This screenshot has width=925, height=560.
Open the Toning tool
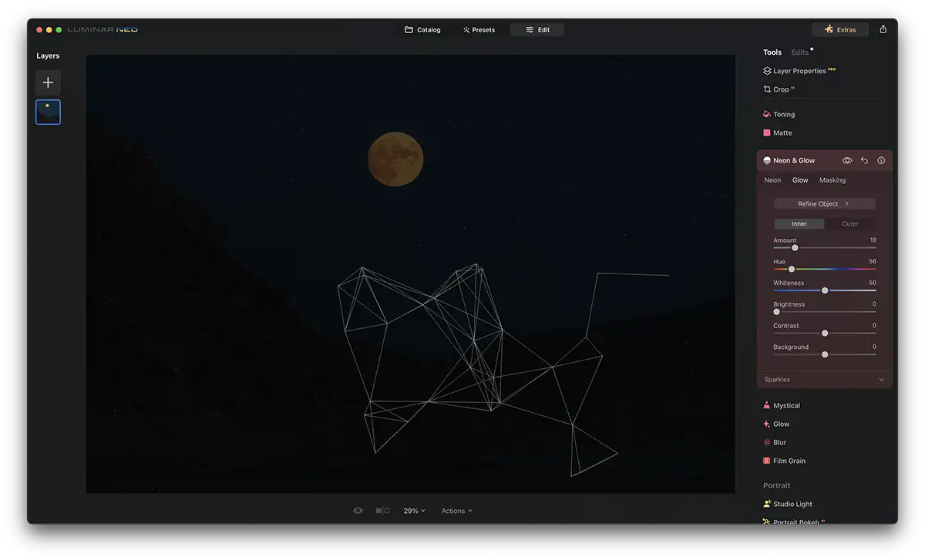click(779, 114)
